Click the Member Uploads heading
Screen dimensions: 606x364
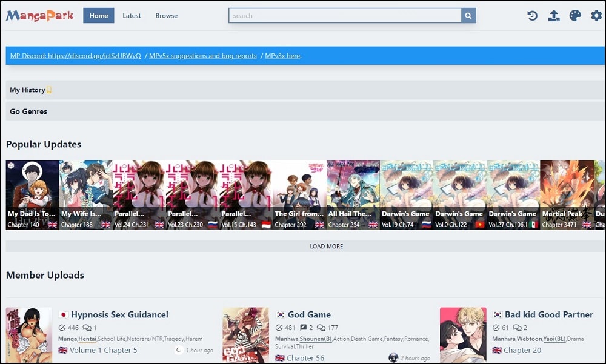(x=45, y=275)
